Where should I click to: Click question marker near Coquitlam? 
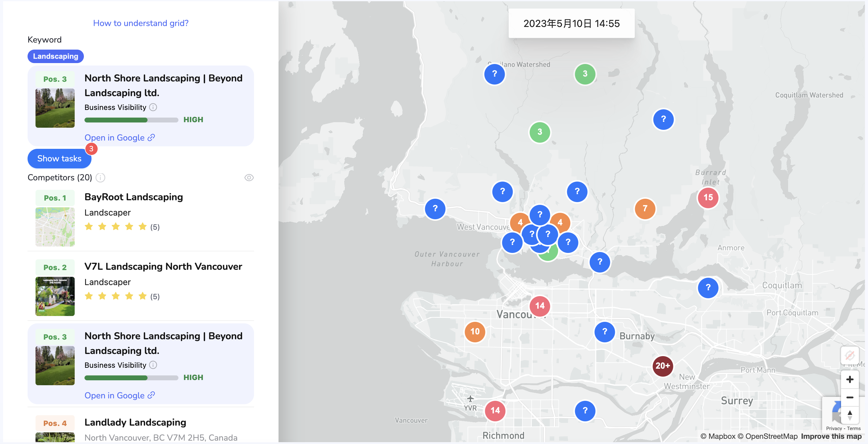click(x=708, y=288)
